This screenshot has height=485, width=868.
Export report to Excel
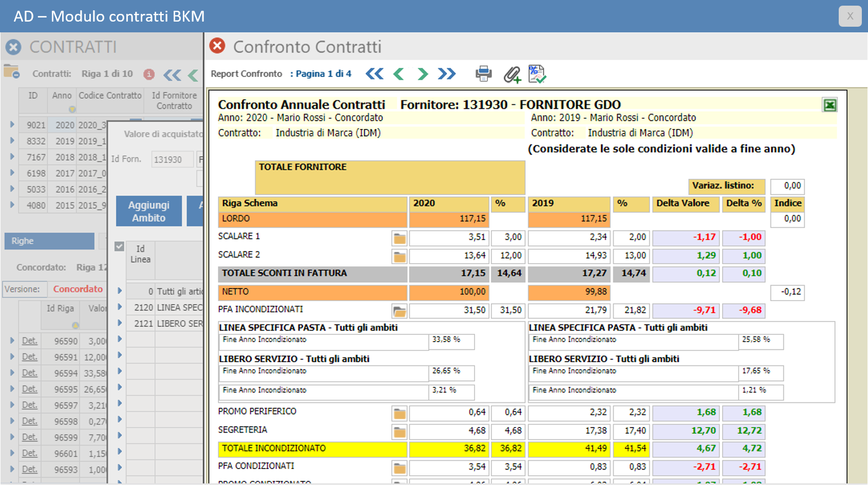[830, 105]
